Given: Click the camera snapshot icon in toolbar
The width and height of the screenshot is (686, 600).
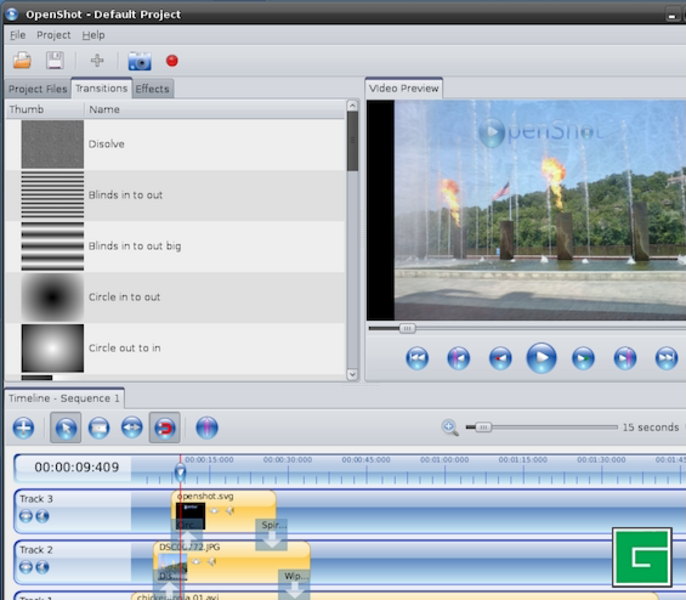Looking at the screenshot, I should (139, 61).
